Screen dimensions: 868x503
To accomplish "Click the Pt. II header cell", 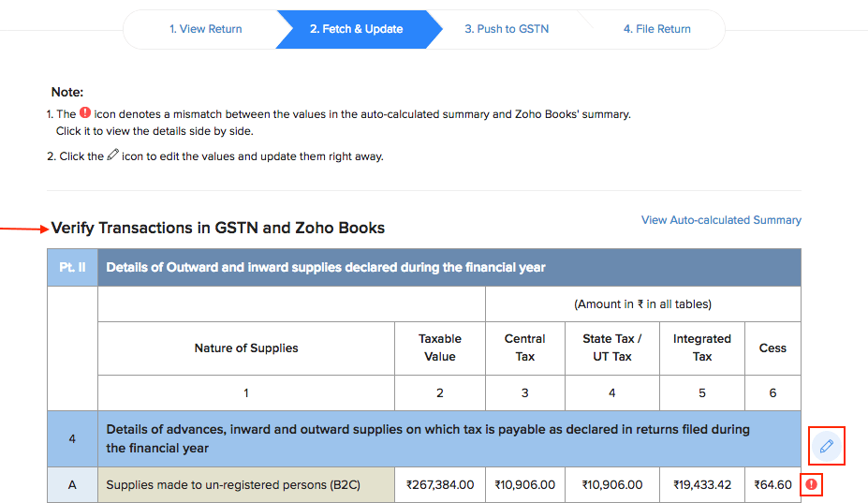I will click(72, 268).
